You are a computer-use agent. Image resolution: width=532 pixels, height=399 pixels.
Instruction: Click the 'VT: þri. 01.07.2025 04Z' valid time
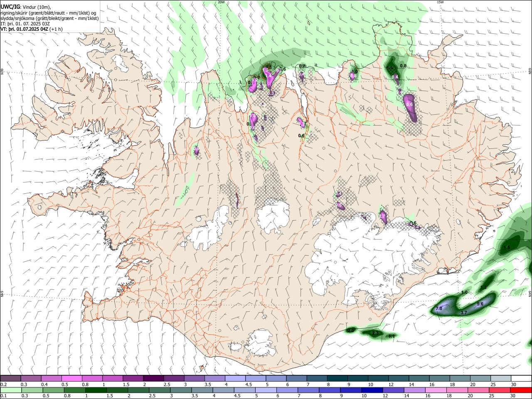click(25, 29)
